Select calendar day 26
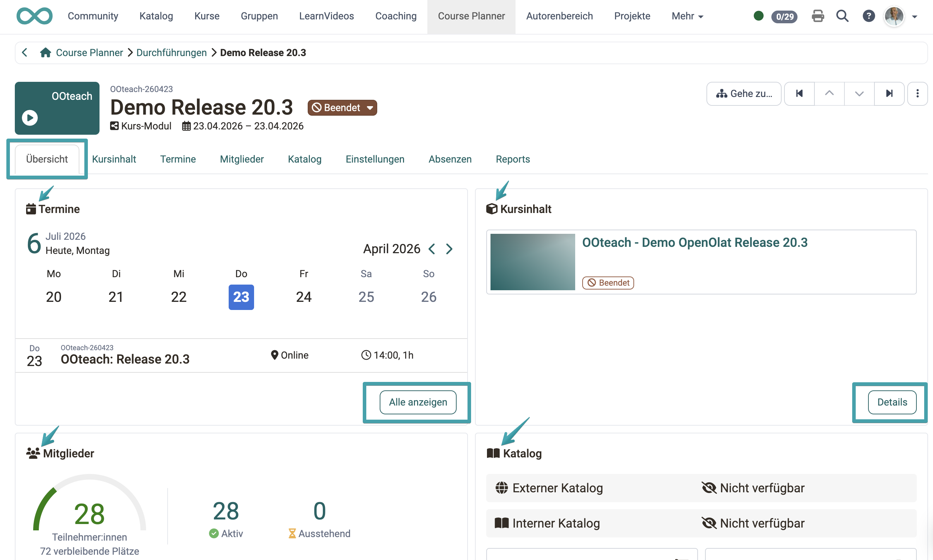This screenshot has width=933, height=560. 428,297
